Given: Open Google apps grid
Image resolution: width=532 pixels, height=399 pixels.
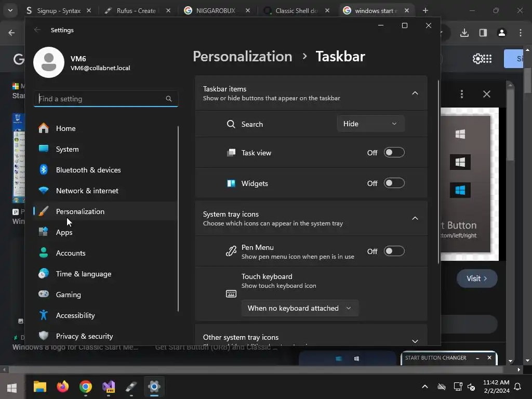Looking at the screenshot, I should 487,59.
